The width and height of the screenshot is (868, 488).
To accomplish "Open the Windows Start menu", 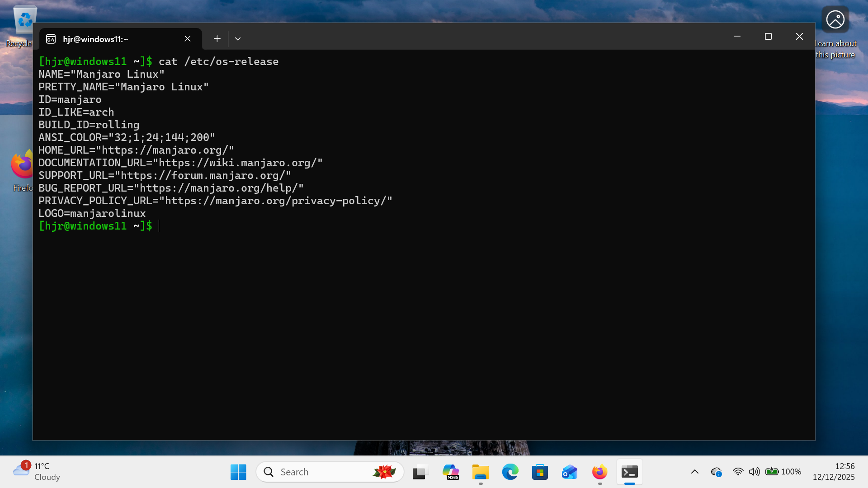I will click(x=238, y=472).
